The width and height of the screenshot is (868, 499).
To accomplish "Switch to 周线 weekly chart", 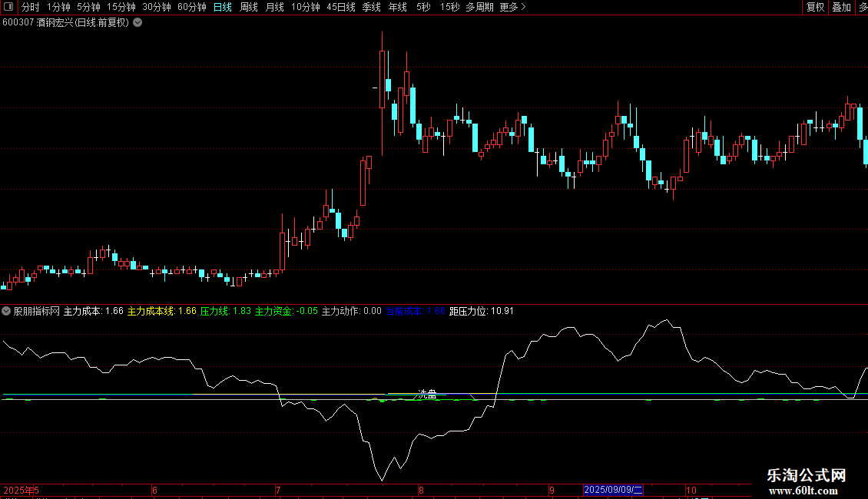I will [249, 7].
